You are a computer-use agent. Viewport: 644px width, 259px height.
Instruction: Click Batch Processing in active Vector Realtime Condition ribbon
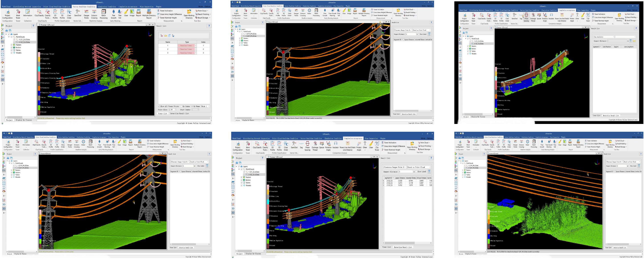tap(104, 14)
